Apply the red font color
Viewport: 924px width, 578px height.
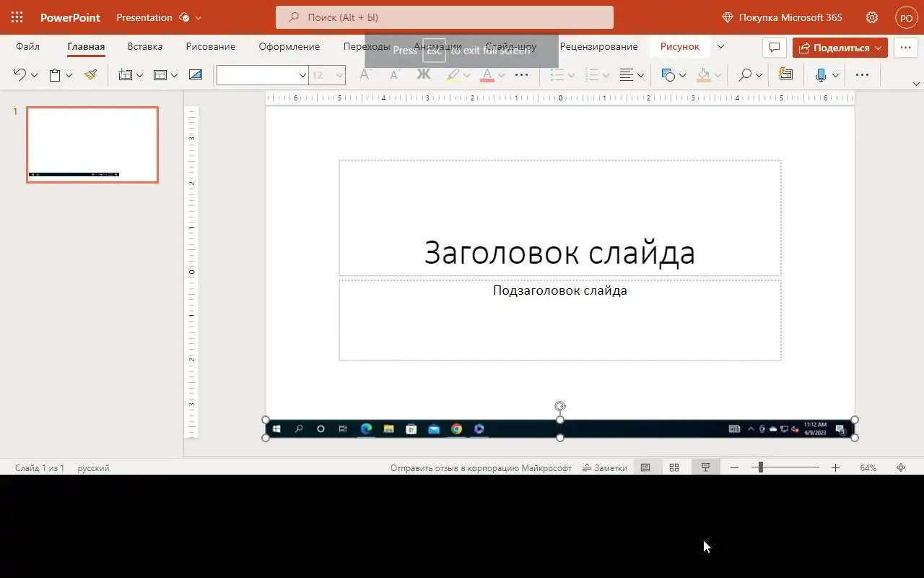click(487, 74)
